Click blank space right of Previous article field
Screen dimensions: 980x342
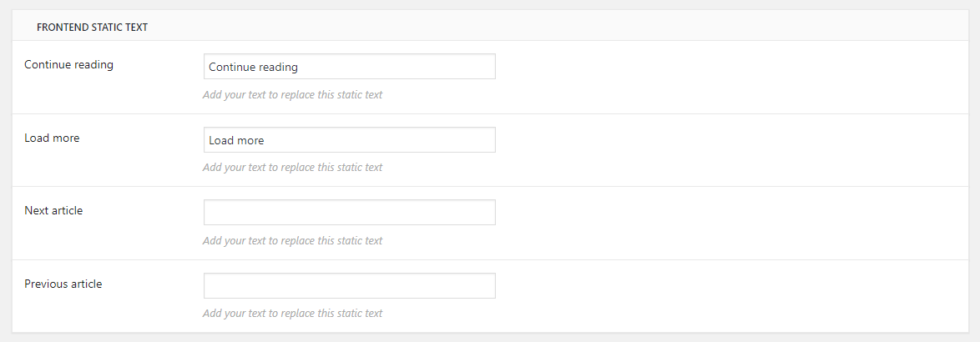tap(710, 285)
